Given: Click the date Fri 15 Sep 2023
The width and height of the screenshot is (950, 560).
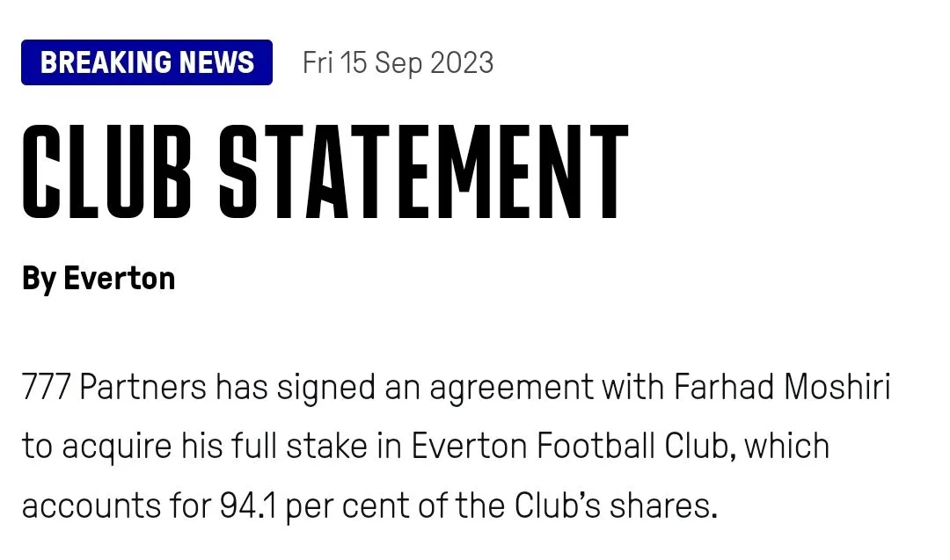Looking at the screenshot, I should point(398,63).
